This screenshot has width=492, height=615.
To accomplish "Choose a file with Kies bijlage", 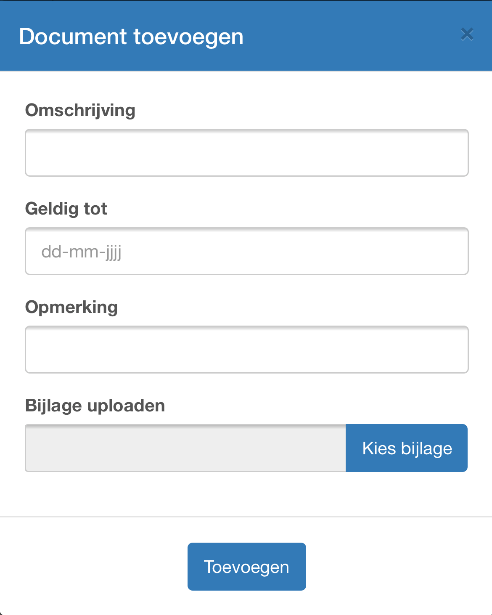I will pos(407,448).
